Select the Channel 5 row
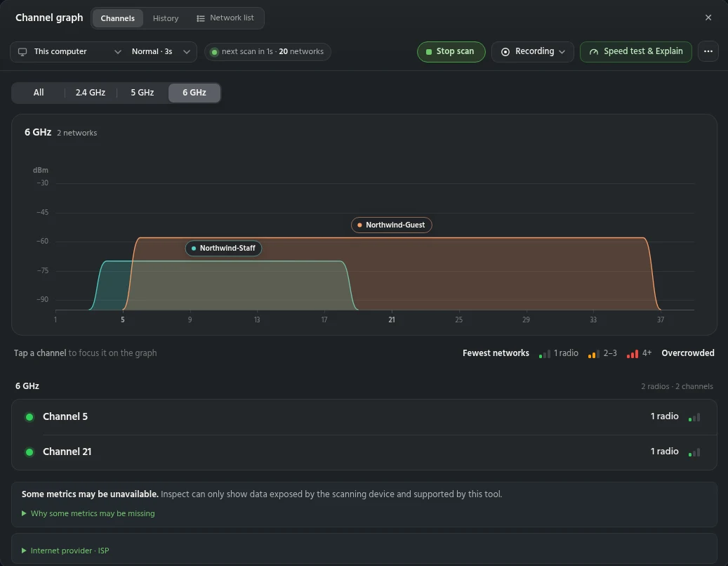 364,417
